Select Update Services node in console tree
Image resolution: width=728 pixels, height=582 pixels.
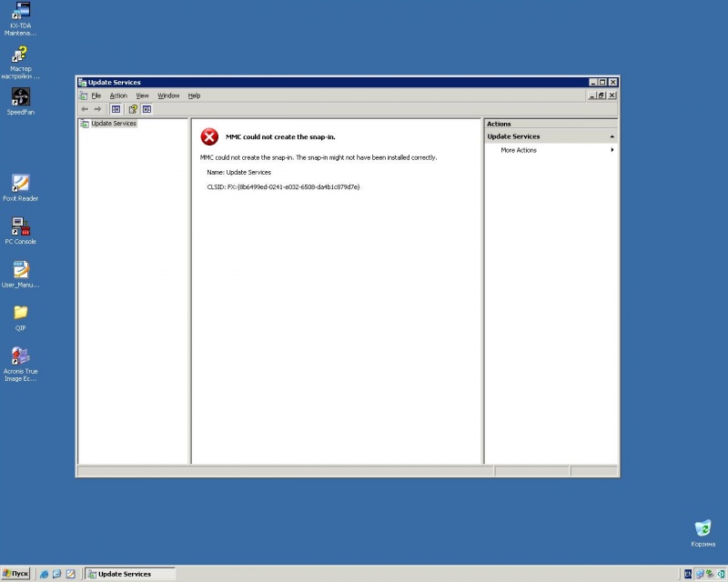click(113, 124)
